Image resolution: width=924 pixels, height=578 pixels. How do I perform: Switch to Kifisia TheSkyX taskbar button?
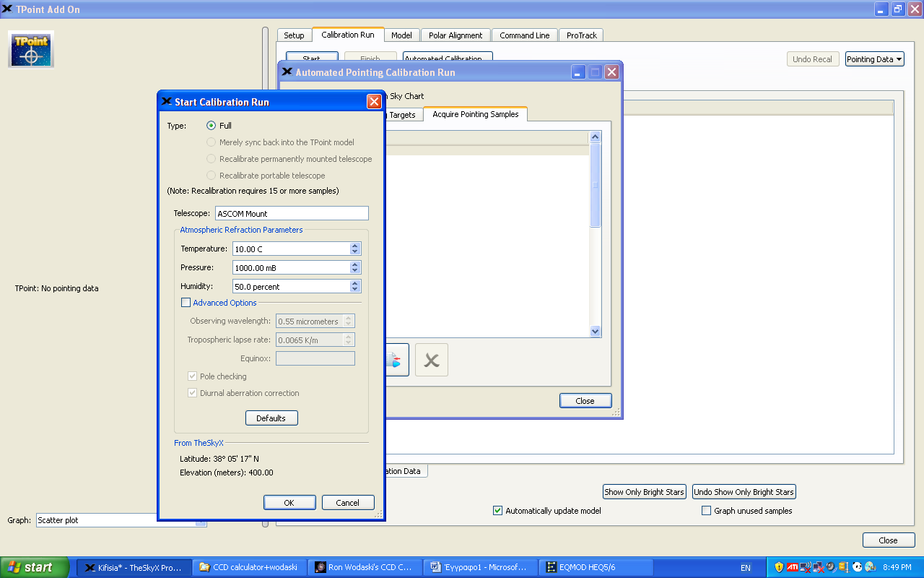coord(134,568)
